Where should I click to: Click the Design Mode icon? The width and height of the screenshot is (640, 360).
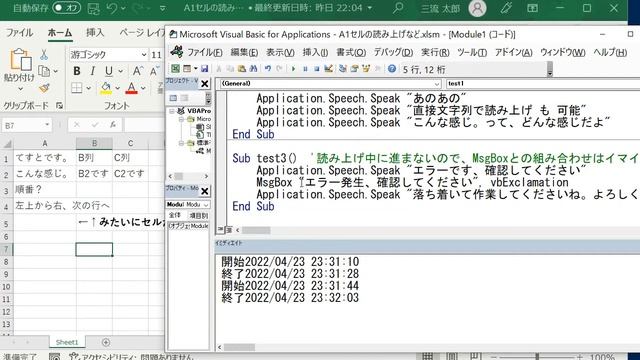click(x=328, y=69)
